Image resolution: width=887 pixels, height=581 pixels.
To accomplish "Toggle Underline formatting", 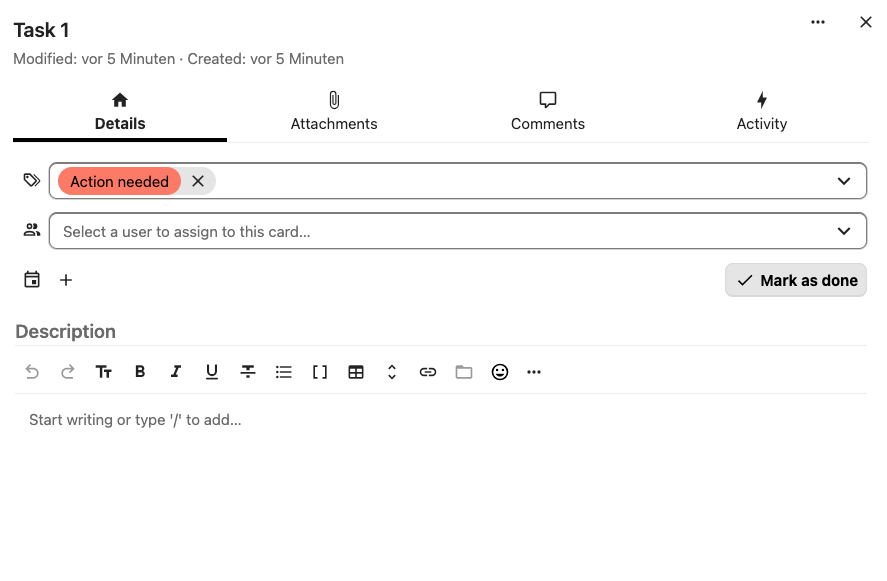I will coord(212,371).
